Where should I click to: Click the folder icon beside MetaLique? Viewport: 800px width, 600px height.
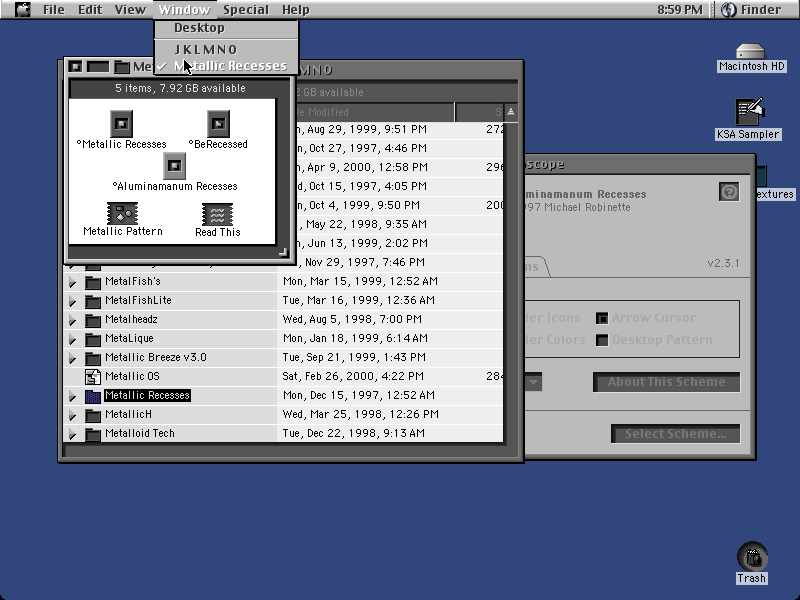point(93,339)
